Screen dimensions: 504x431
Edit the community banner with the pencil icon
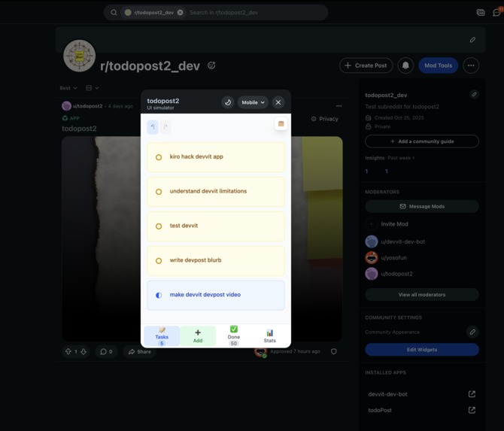coord(472,40)
